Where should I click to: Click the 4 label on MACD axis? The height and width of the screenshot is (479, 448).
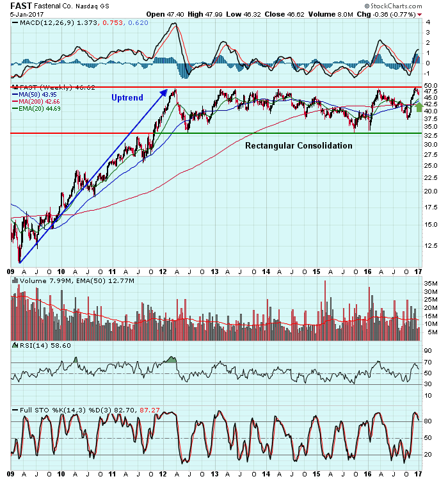click(x=428, y=22)
